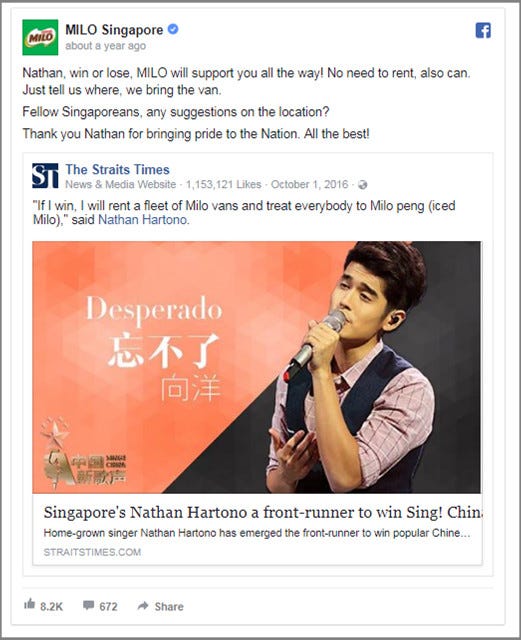Viewport: 521px width, 640px height.
Task: Open the Facebook logo icon
Action: pyautogui.click(x=483, y=31)
